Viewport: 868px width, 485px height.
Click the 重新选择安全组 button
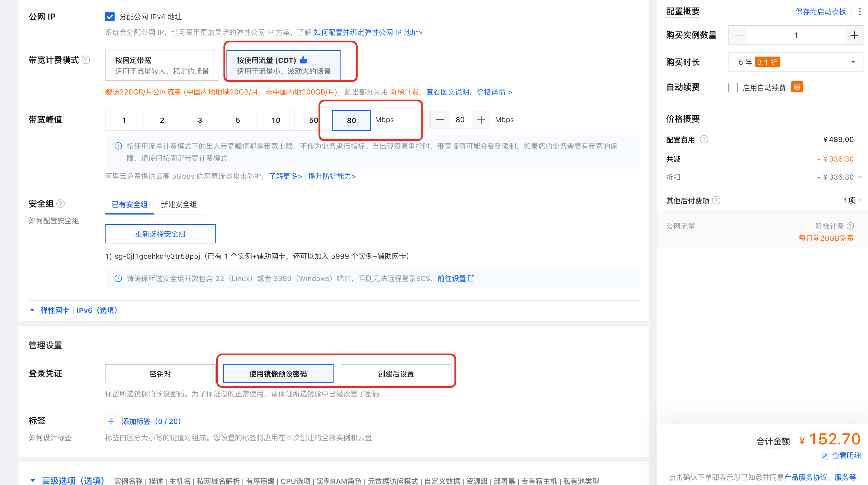[160, 233]
